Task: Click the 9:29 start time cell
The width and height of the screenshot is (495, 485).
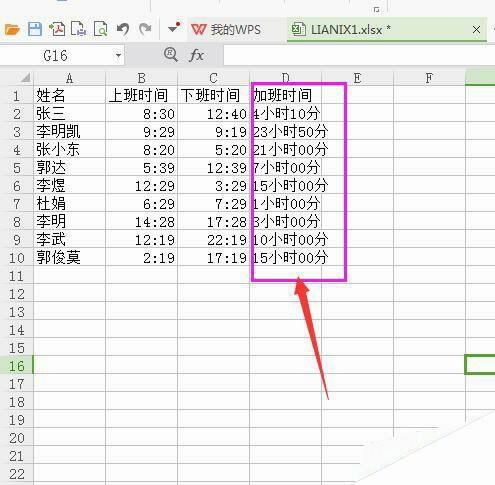Action: click(x=141, y=132)
